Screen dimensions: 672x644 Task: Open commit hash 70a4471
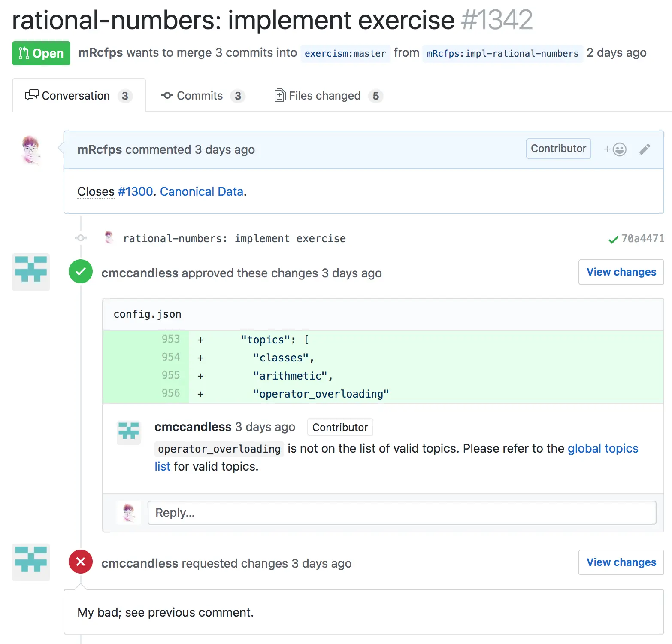click(642, 239)
